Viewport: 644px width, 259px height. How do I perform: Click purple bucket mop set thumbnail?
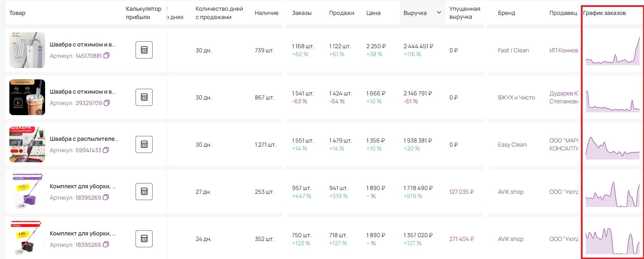[27, 191]
